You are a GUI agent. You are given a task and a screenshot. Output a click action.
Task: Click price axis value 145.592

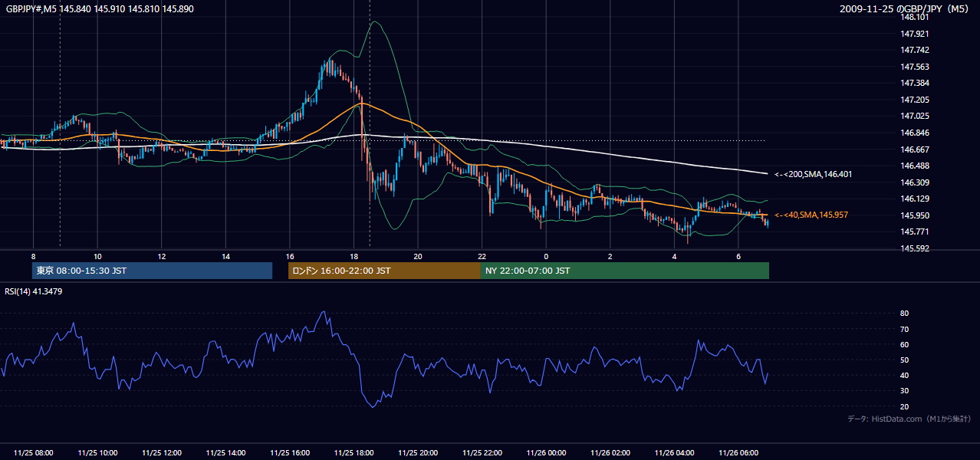click(915, 248)
